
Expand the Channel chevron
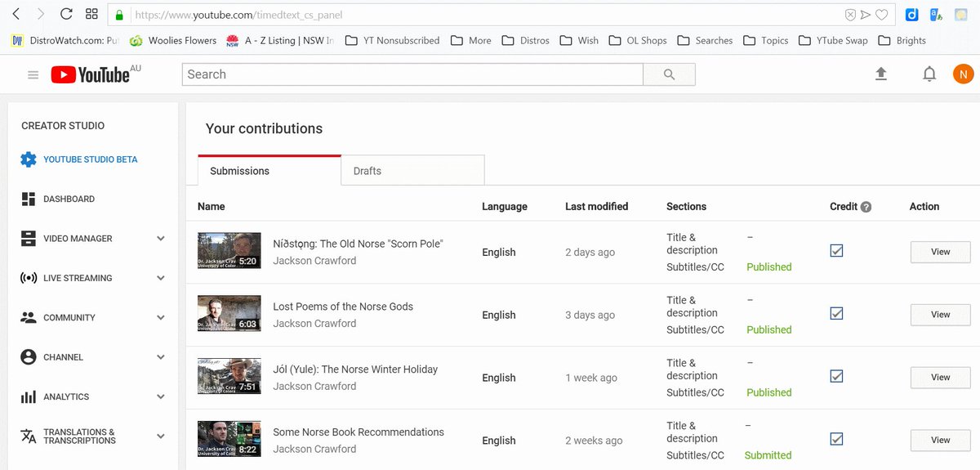coord(161,357)
